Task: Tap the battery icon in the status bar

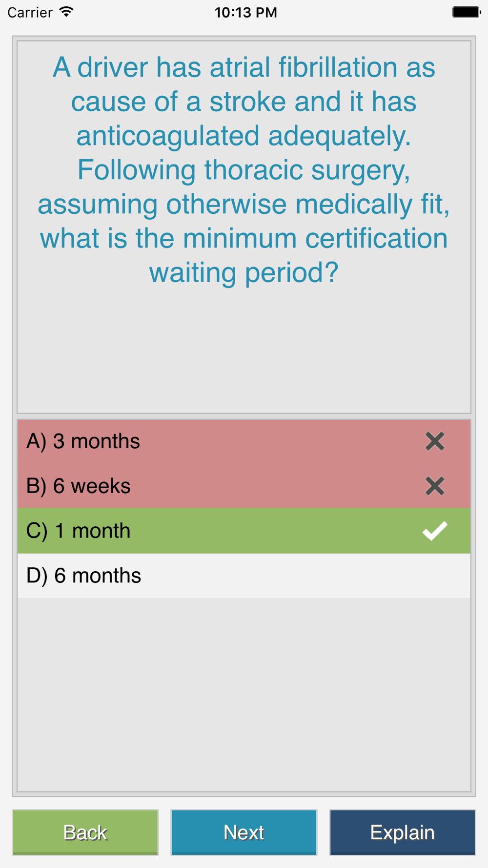Action: pos(466,12)
